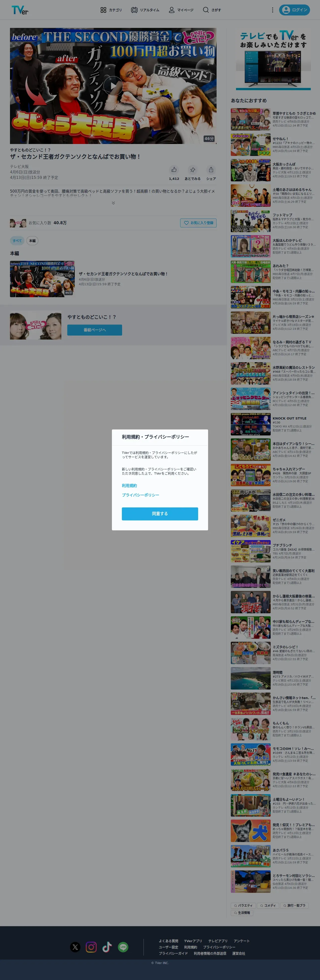Open the X (Twitter) footer icon
The height and width of the screenshot is (980, 320).
click(x=75, y=947)
